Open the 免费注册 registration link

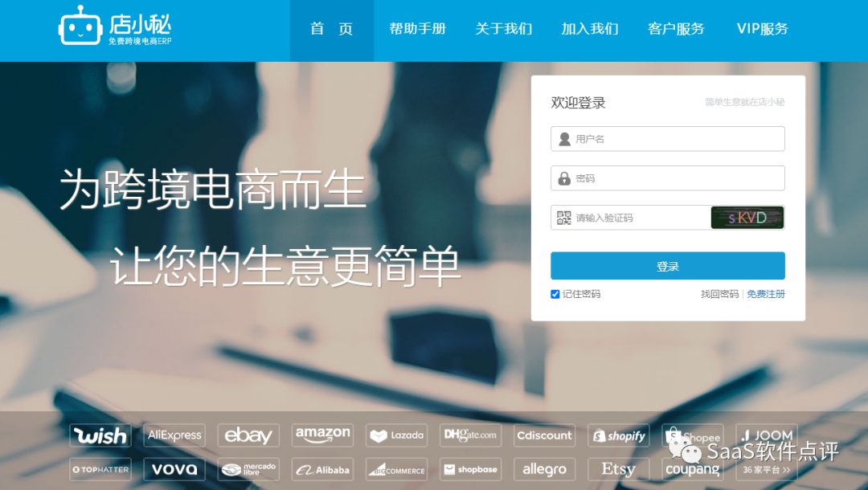point(766,294)
